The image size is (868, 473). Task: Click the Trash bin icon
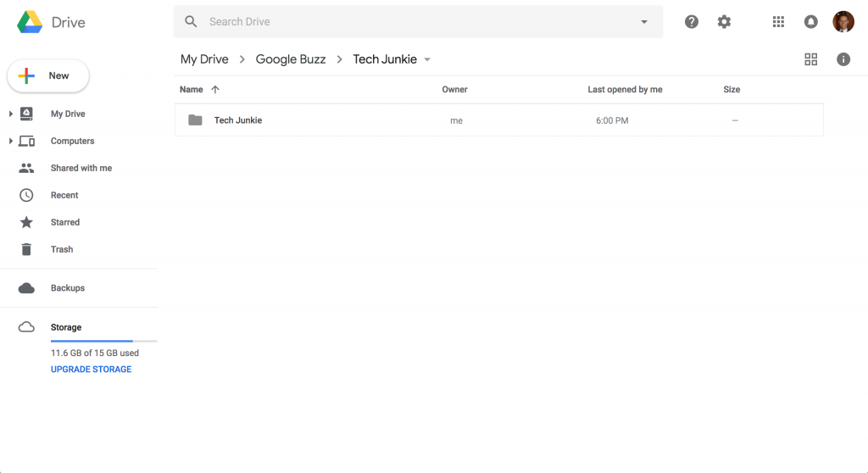coord(26,249)
